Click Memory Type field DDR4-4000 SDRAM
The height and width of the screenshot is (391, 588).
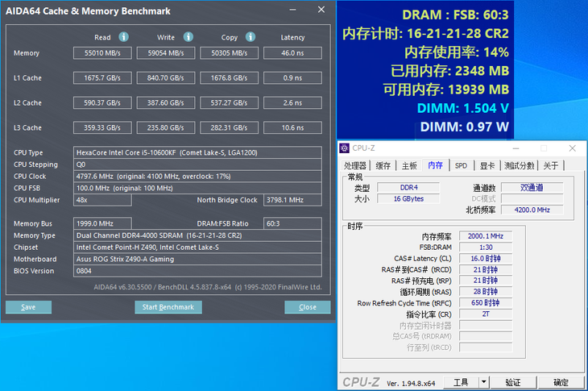tap(197, 235)
